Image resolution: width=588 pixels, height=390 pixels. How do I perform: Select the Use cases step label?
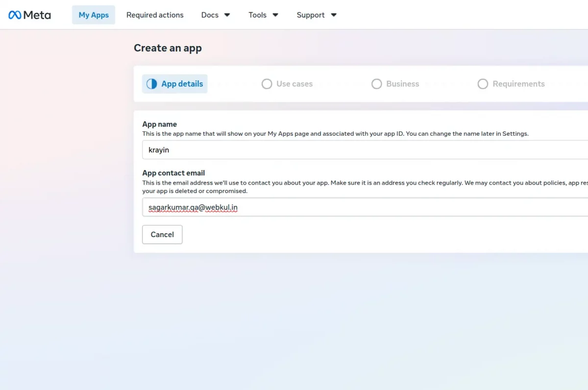(x=294, y=84)
